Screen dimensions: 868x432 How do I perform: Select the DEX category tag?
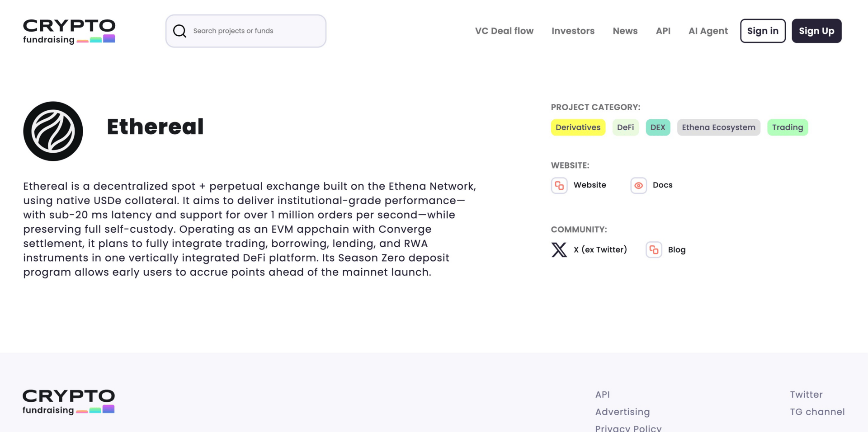click(658, 127)
